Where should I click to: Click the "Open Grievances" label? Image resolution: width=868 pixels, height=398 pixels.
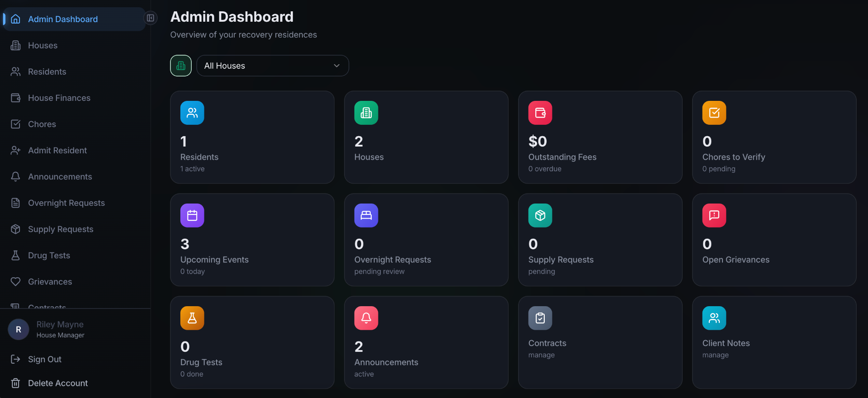coord(736,260)
